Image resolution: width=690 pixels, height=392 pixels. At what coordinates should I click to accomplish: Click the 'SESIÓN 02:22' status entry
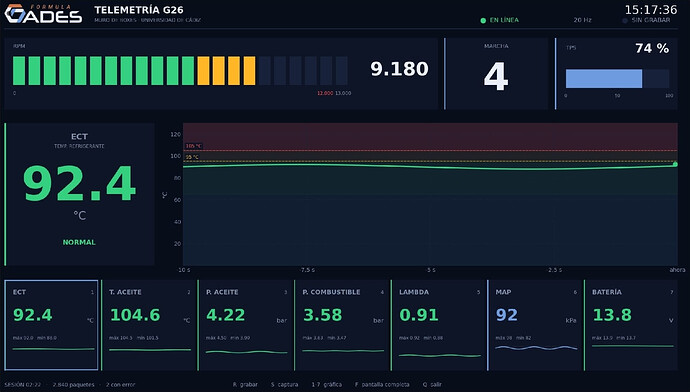22,385
